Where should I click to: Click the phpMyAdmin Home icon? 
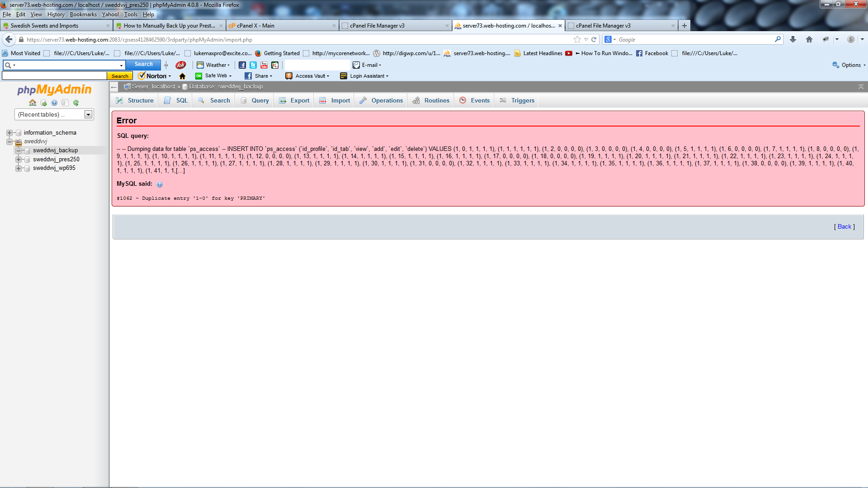(x=33, y=103)
